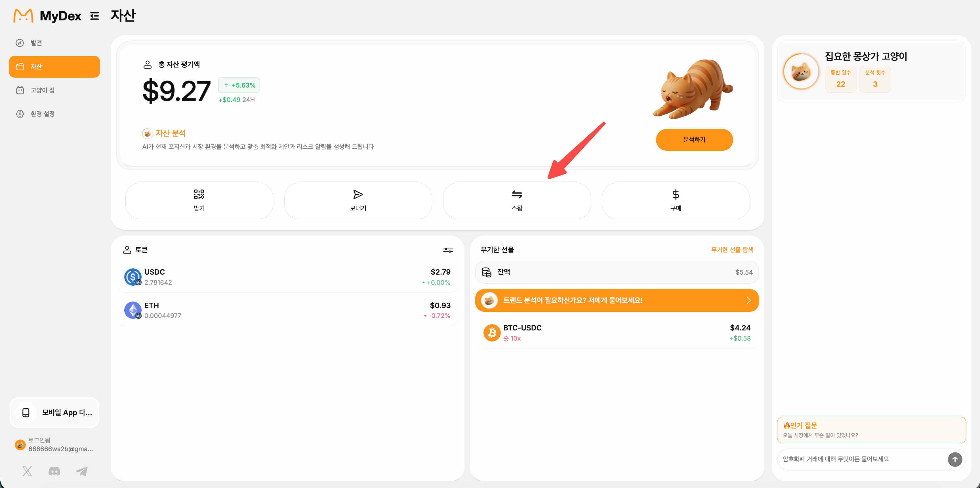Expand the trend analysis banner chevron

[x=748, y=300]
